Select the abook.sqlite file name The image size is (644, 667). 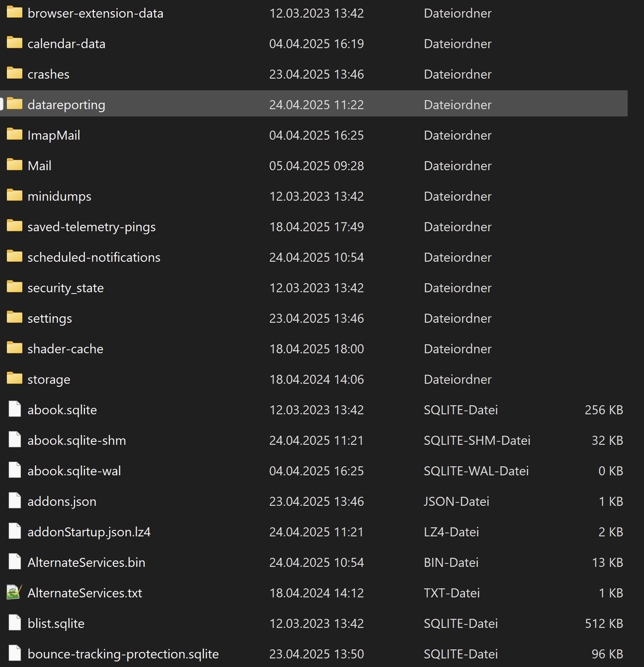(x=62, y=410)
